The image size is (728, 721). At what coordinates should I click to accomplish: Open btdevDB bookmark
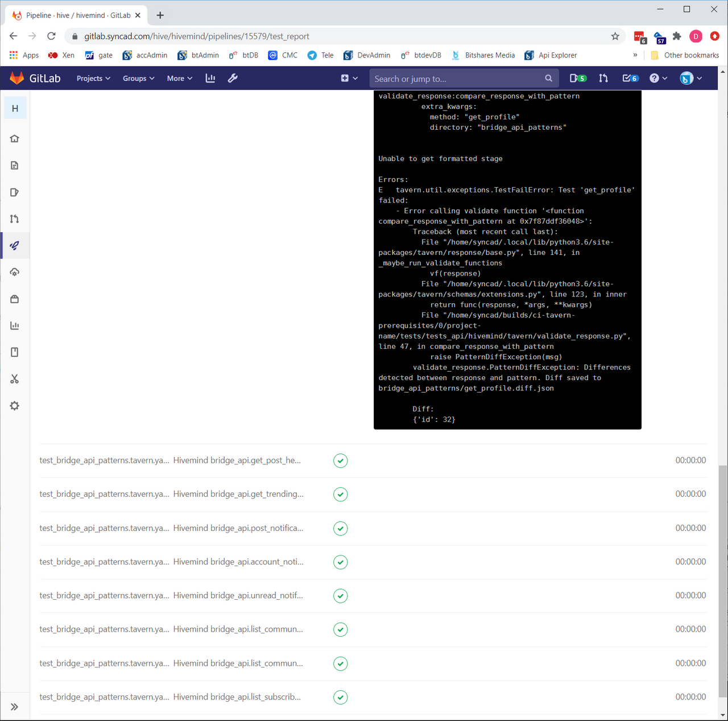pos(421,55)
